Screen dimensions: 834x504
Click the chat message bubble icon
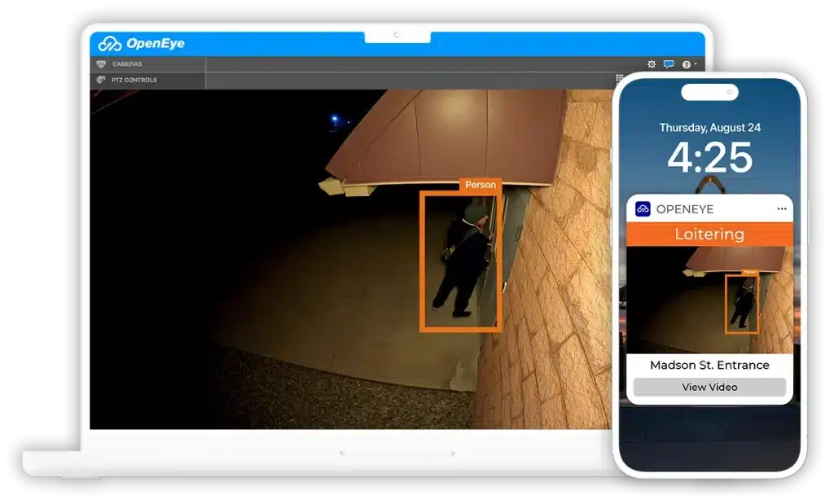point(669,63)
